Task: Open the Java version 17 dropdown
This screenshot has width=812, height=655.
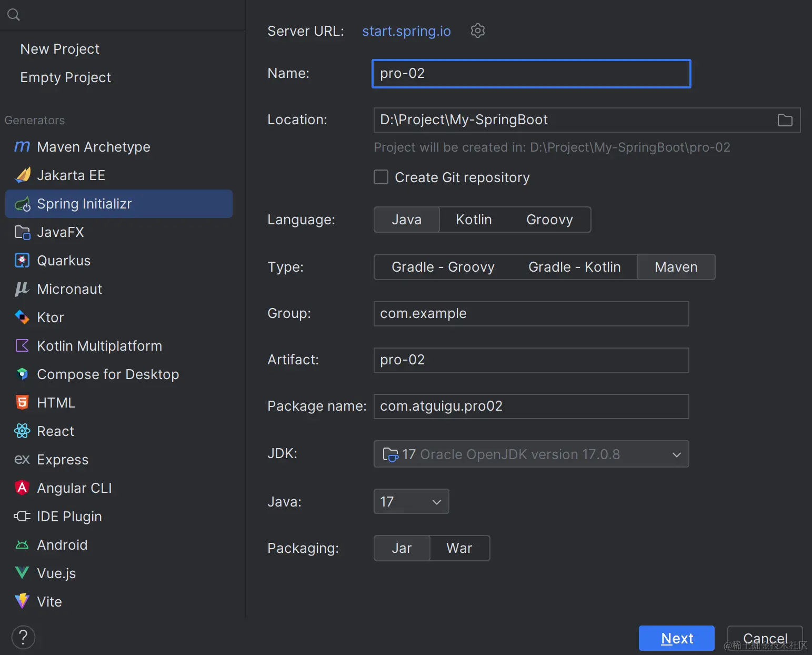Action: click(x=411, y=501)
